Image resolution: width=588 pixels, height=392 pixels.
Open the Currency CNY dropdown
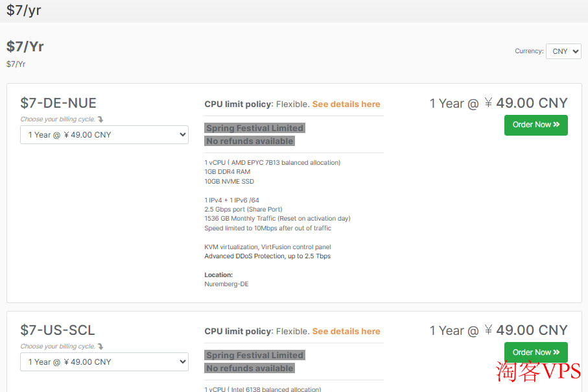click(563, 51)
